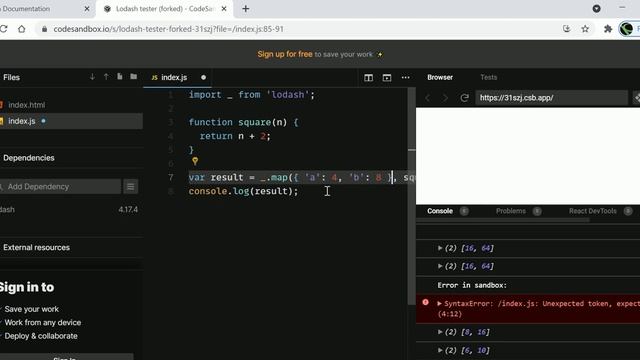Download the sandbox files arrow icon
The height and width of the screenshot is (360, 640).
pyautogui.click(x=92, y=77)
